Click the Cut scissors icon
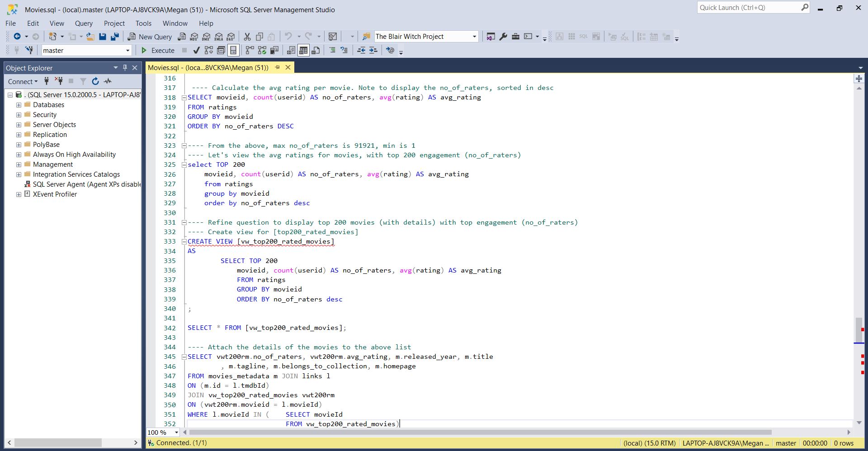This screenshot has height=451, width=868. pyautogui.click(x=247, y=37)
